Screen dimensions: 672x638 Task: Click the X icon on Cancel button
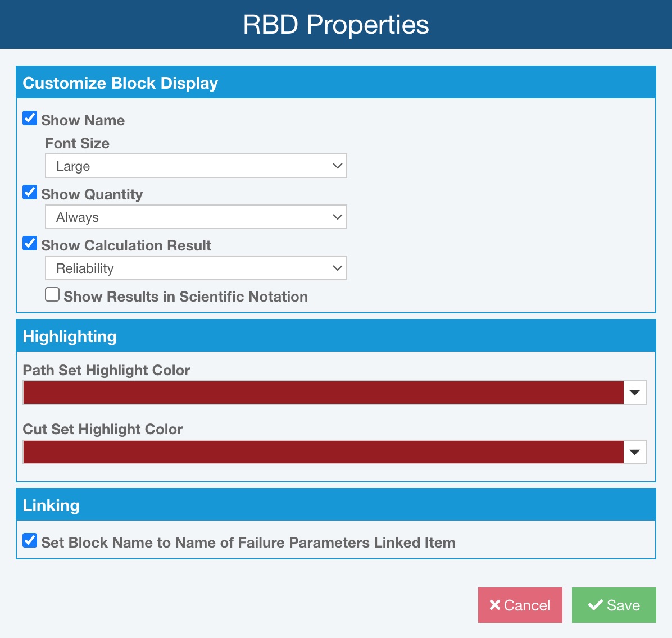click(494, 605)
